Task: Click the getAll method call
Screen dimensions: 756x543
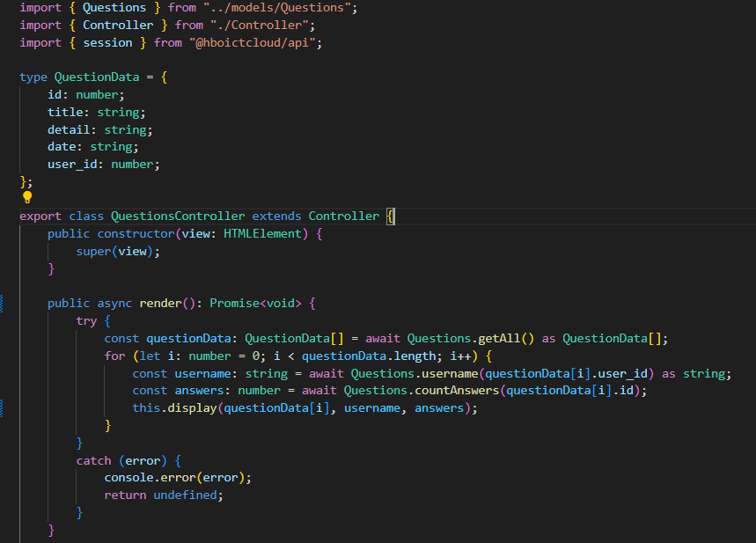Action: point(498,338)
